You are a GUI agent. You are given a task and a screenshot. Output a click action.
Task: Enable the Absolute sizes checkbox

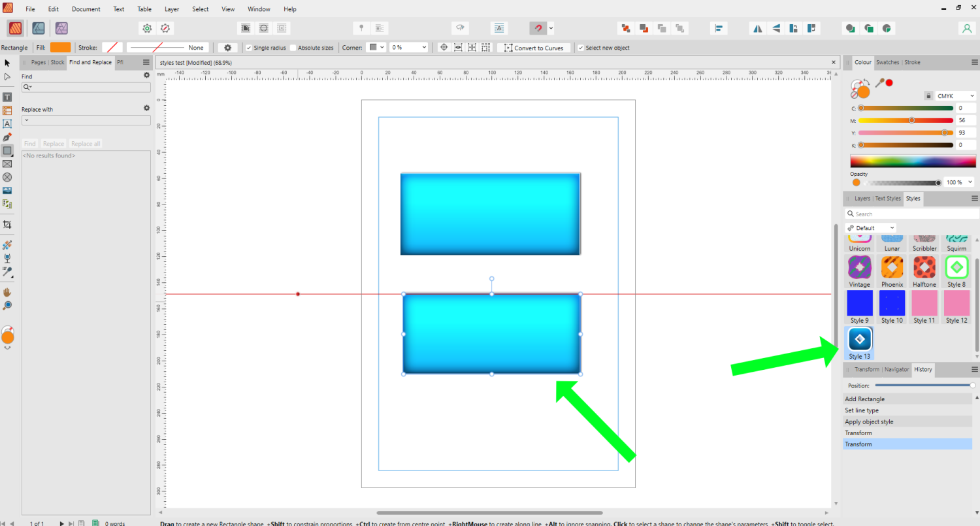pos(293,48)
